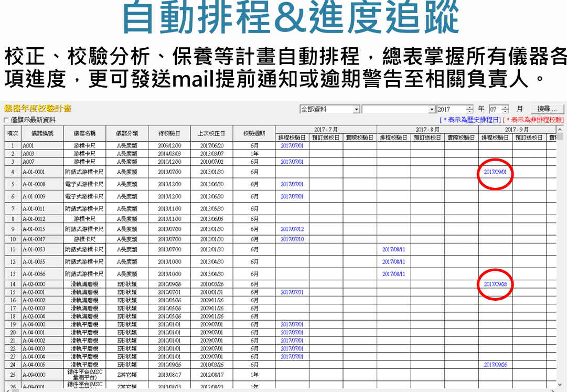The width and height of the screenshot is (567, 392).
Task: Open the 全部資料 dropdown list
Action: coord(357,109)
